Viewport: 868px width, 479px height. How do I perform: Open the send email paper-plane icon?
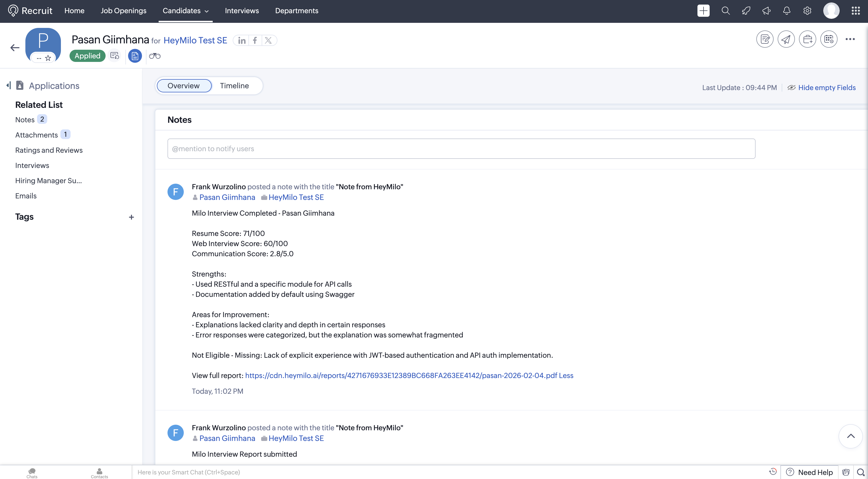(x=786, y=39)
